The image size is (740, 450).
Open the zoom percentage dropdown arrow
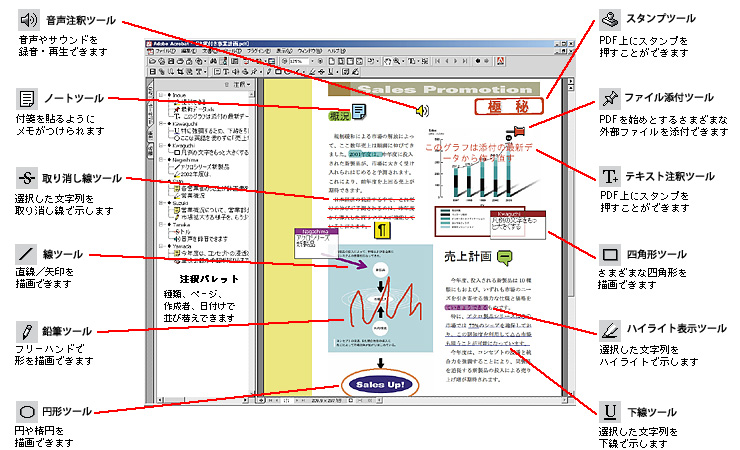[x=312, y=61]
